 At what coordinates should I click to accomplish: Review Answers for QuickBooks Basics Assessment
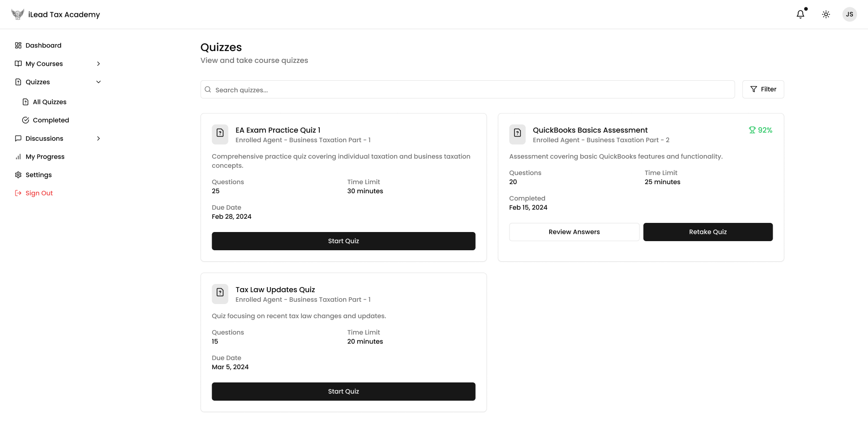click(x=574, y=232)
